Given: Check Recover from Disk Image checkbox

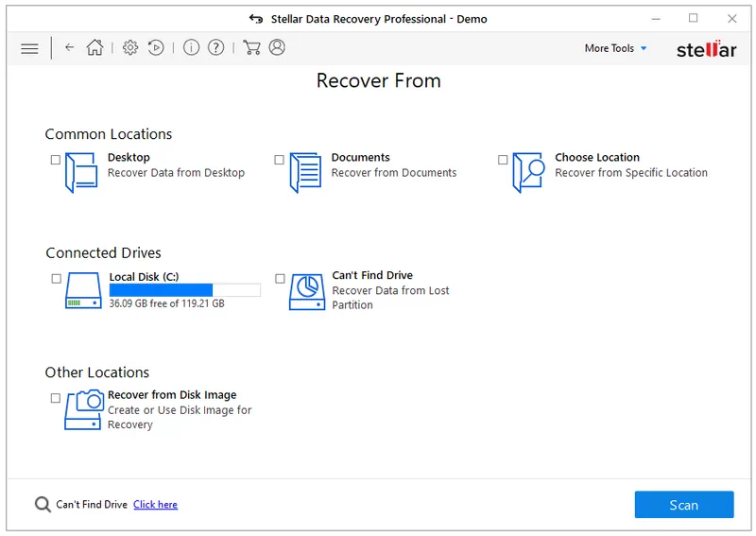Looking at the screenshot, I should (56, 398).
